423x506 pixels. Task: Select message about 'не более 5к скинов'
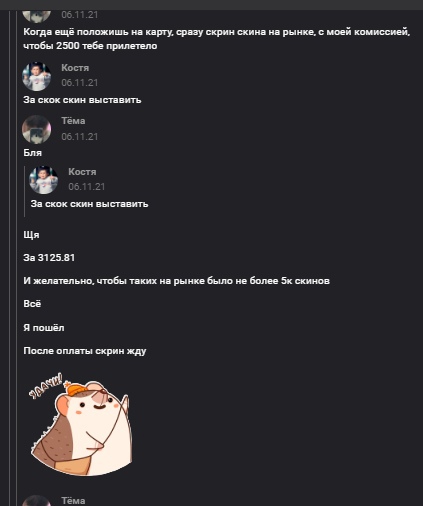176,281
